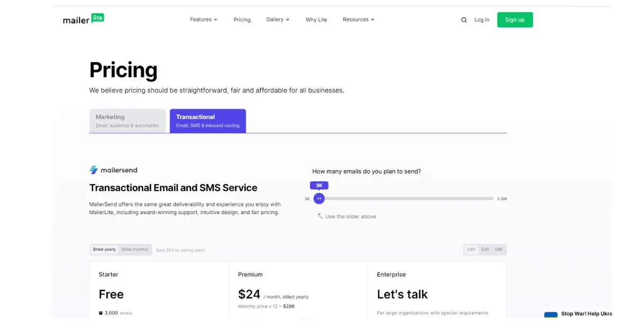
Task: Click the envelope icon beside 3,000 emails
Action: 100,313
